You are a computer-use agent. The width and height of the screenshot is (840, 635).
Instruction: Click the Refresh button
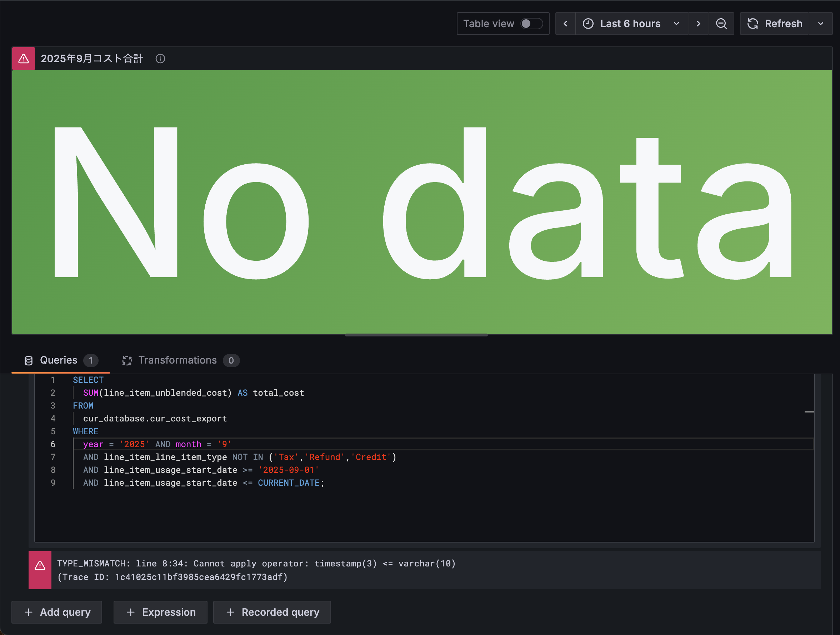(775, 24)
